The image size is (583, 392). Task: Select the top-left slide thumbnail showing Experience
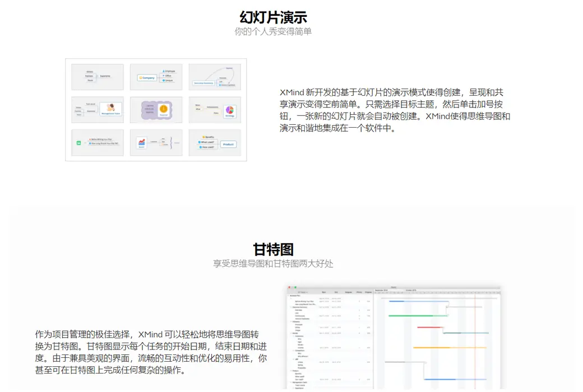(x=98, y=77)
